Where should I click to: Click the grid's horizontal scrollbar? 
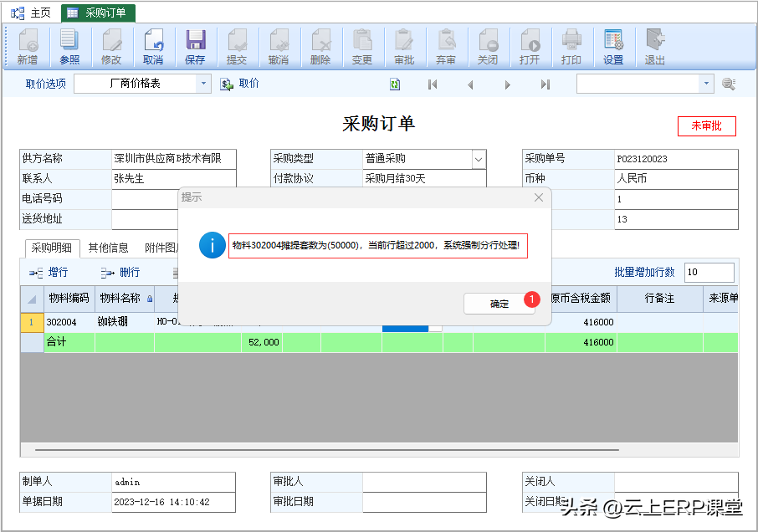(x=327, y=450)
